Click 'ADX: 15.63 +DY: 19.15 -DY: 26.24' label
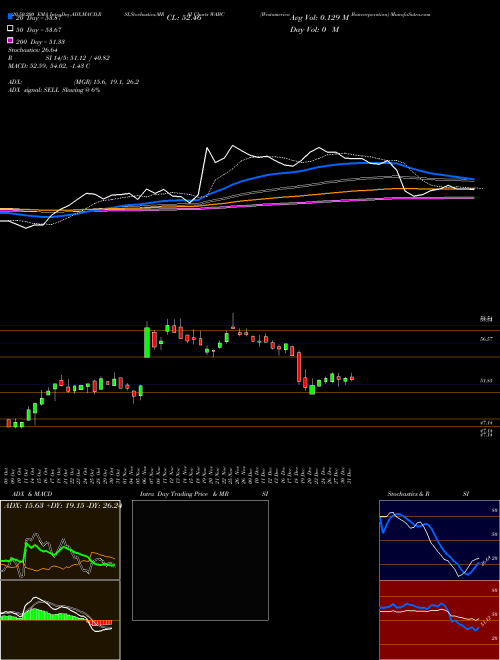 coord(62,505)
